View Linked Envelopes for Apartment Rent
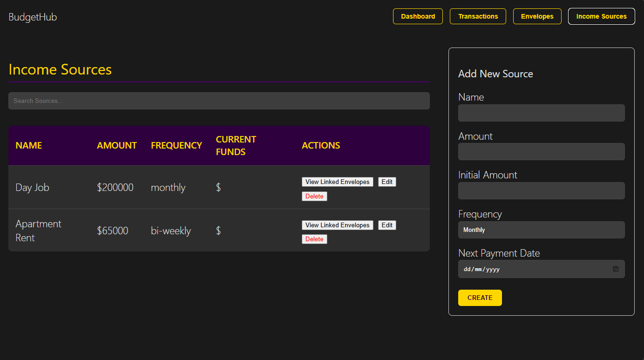This screenshot has height=360, width=644. [x=337, y=225]
